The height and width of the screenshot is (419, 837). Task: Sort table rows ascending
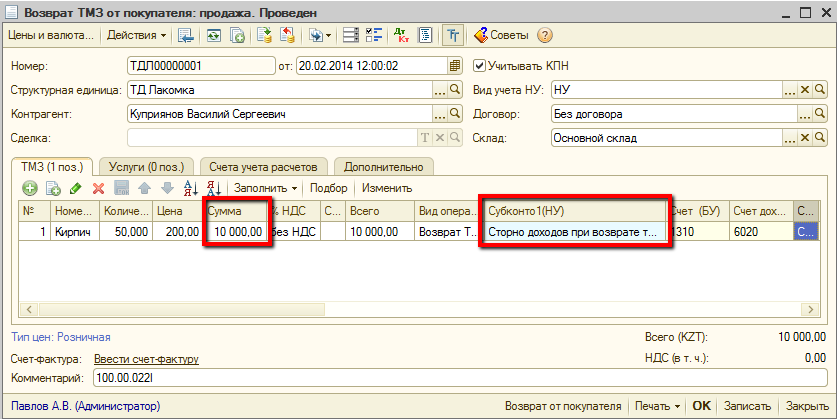(190, 188)
